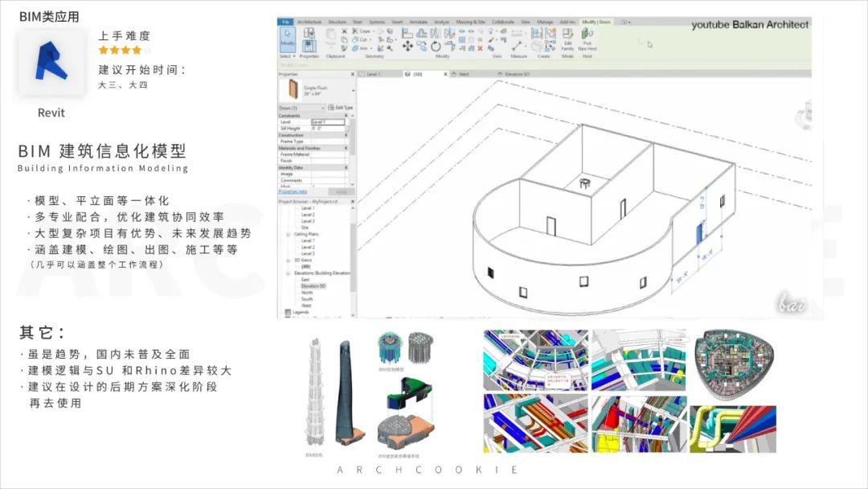The height and width of the screenshot is (489, 868).
Task: Select the Modify tool in the ribbon
Action: click(287, 37)
